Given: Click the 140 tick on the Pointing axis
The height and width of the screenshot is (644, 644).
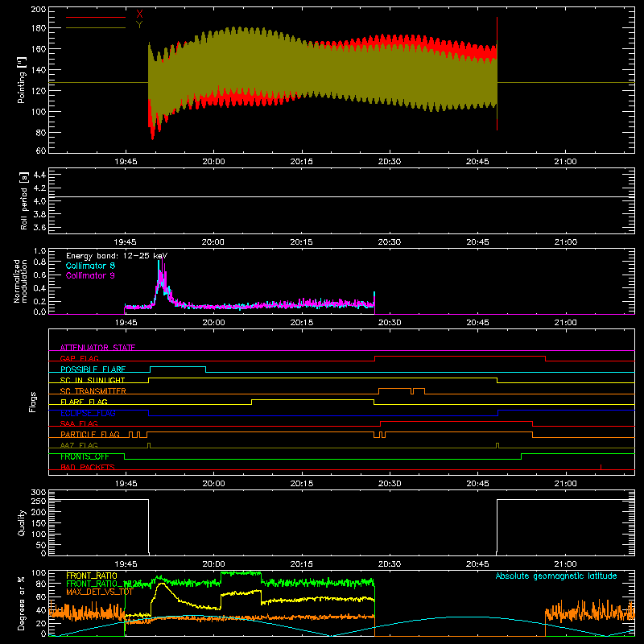Looking at the screenshot, I should click(x=38, y=70).
